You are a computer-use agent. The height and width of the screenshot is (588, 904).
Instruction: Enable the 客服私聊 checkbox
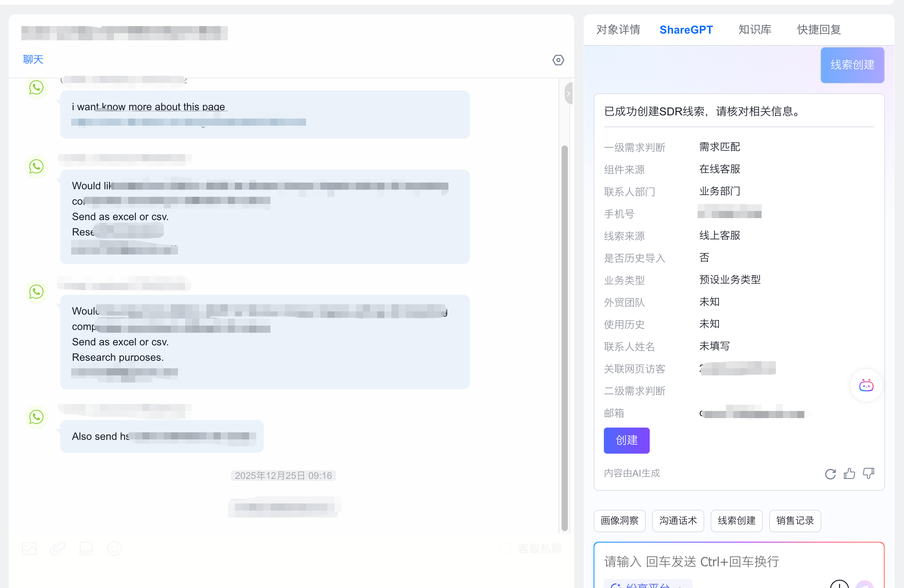click(x=505, y=548)
